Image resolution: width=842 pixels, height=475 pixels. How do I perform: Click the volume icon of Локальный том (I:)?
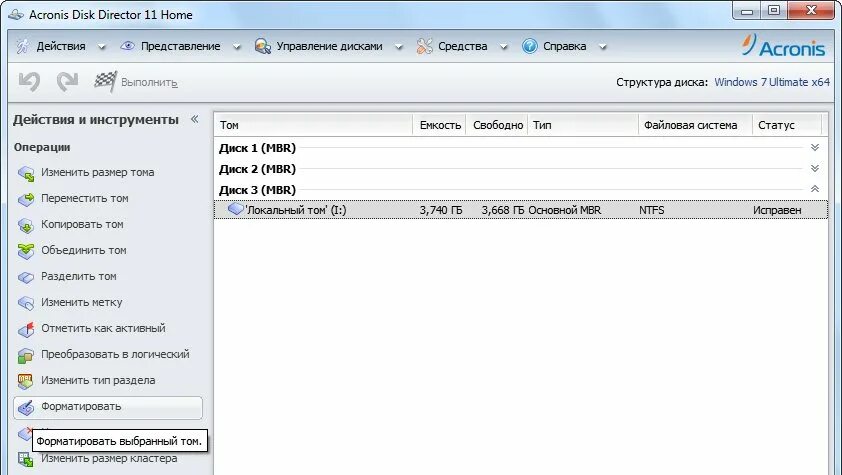coord(235,209)
